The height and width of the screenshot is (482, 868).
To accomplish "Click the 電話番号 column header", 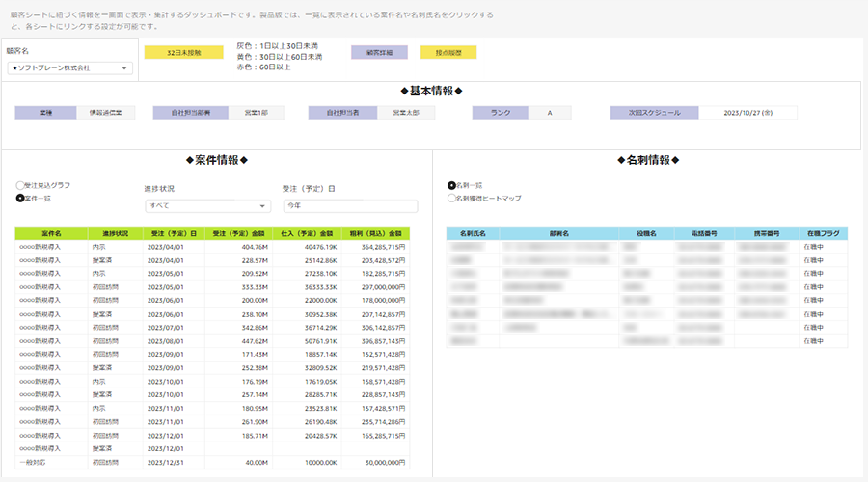I will coord(704,233).
